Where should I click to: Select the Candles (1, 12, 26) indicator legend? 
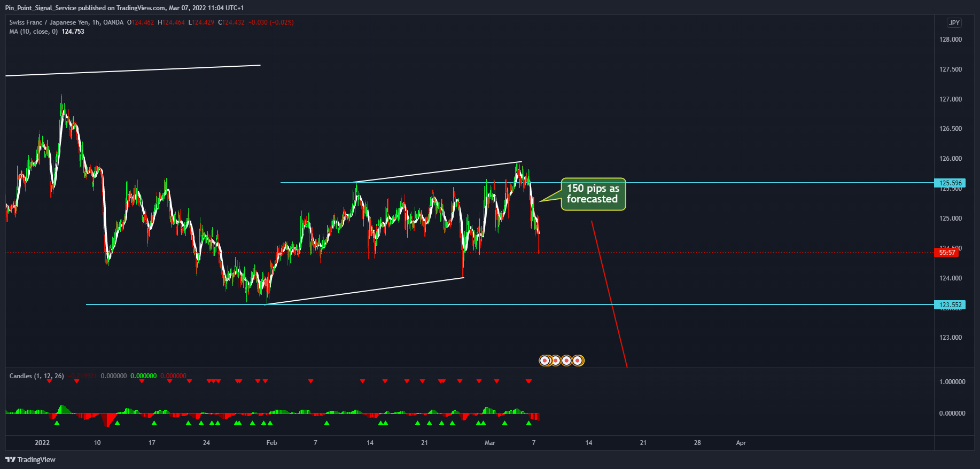(36, 376)
